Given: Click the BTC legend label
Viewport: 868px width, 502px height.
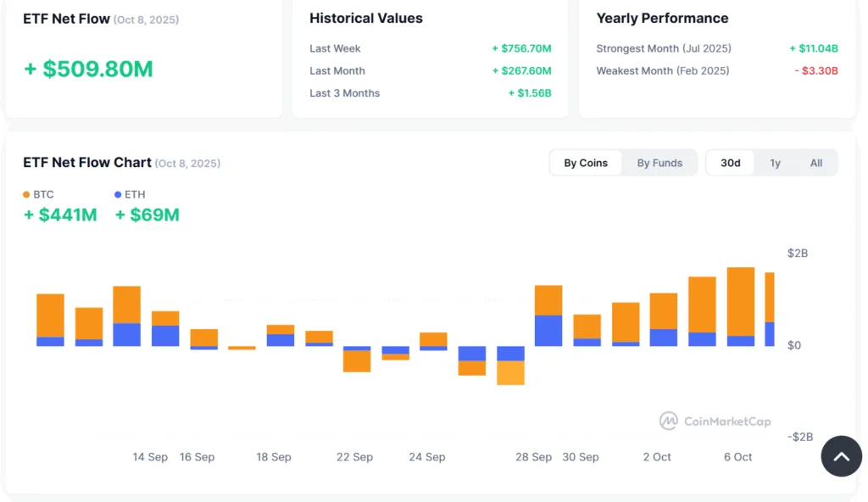Looking at the screenshot, I should (x=43, y=195).
